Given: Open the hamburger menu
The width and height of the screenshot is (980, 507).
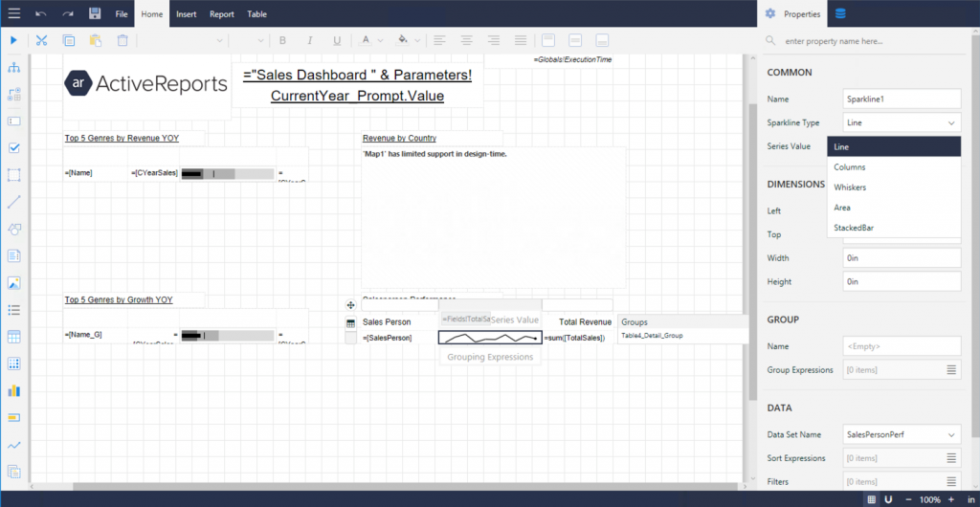Looking at the screenshot, I should pyautogui.click(x=13, y=14).
